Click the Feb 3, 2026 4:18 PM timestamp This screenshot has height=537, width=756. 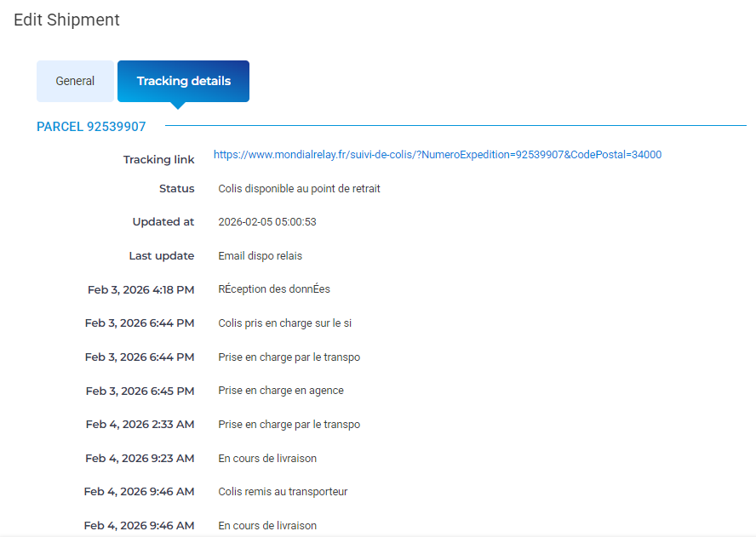(140, 289)
